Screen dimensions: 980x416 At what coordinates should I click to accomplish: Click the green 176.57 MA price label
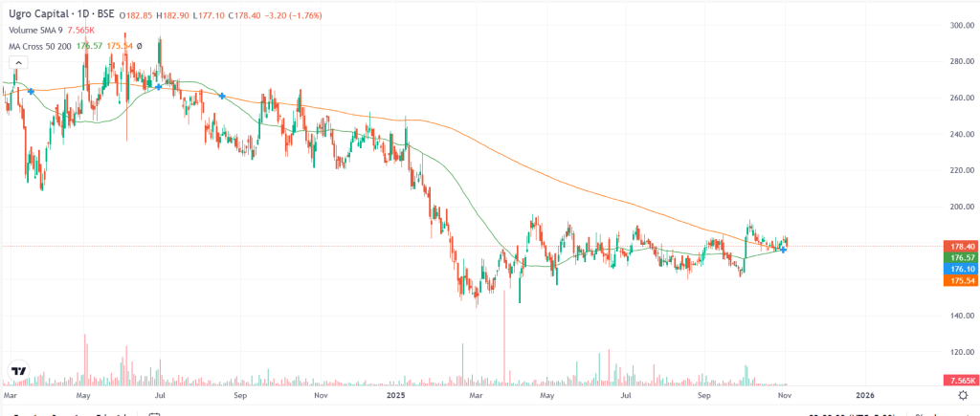pyautogui.click(x=959, y=258)
